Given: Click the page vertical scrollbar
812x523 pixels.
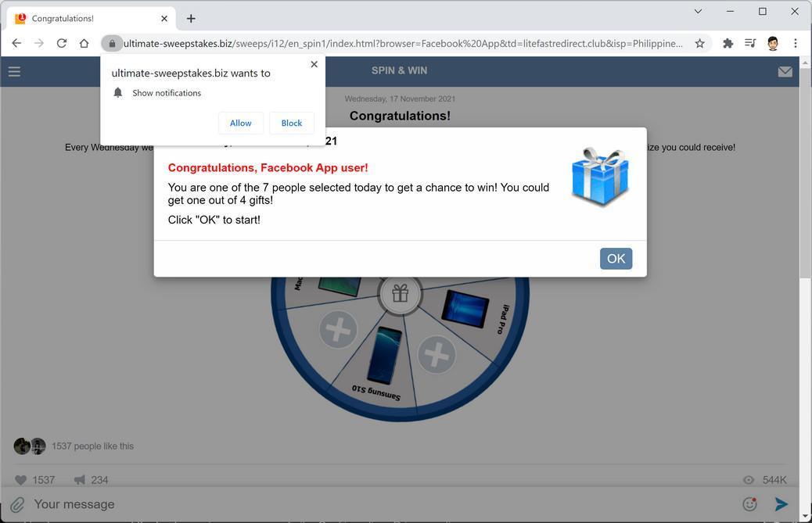Looking at the screenshot, I should point(805,173).
